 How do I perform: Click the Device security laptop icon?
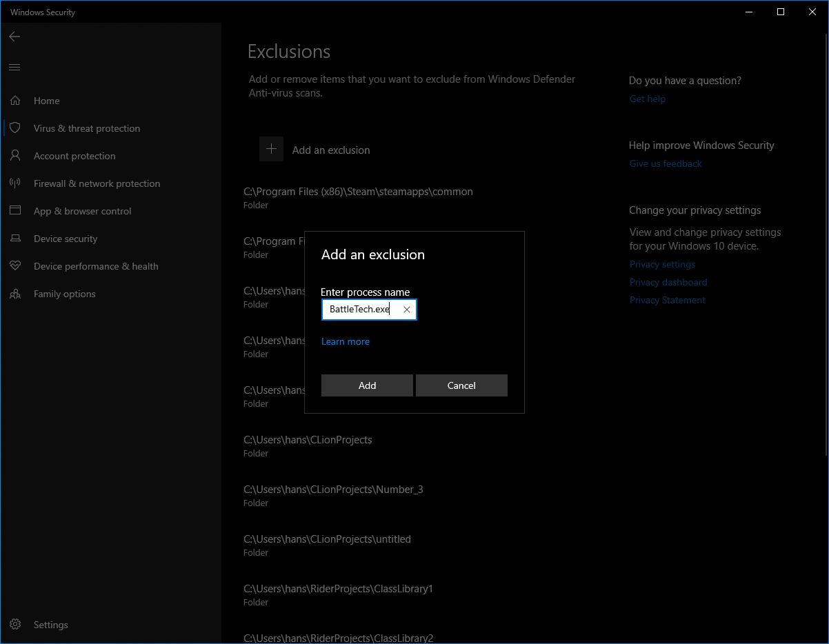coord(15,239)
